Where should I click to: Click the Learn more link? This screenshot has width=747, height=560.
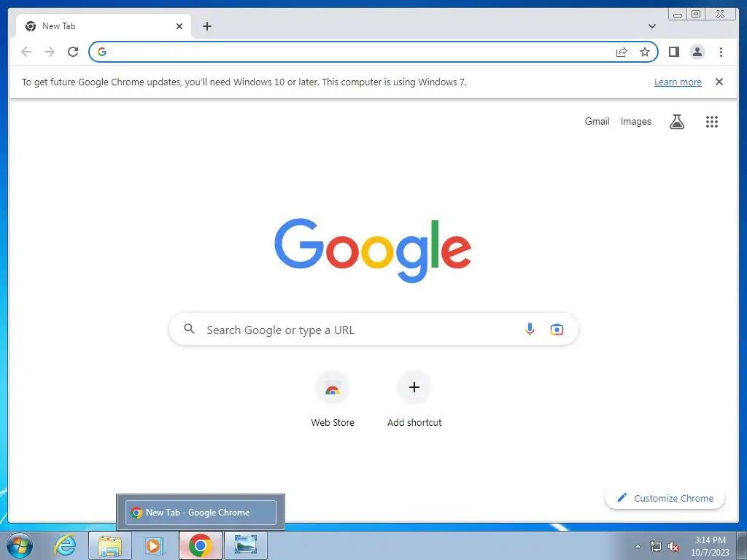(678, 82)
